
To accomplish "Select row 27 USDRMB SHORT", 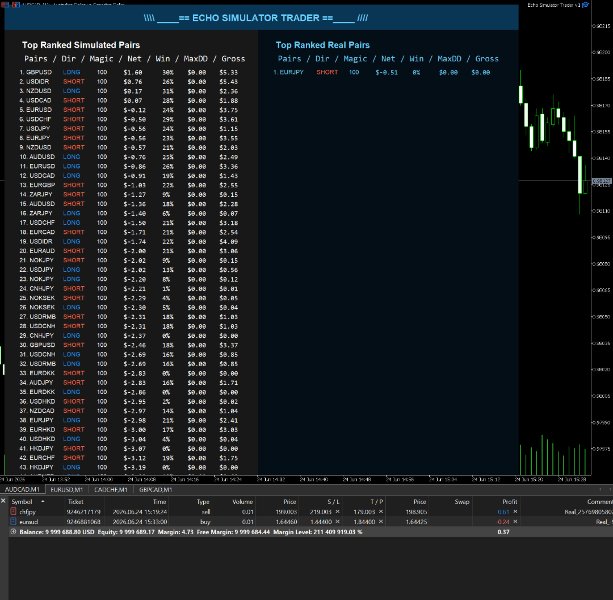I will pyautogui.click(x=129, y=317).
